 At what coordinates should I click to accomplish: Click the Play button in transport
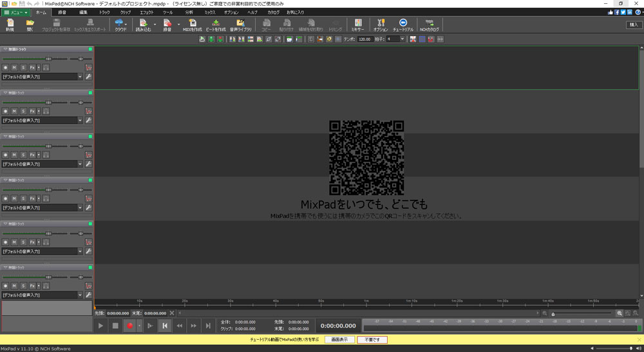point(100,326)
